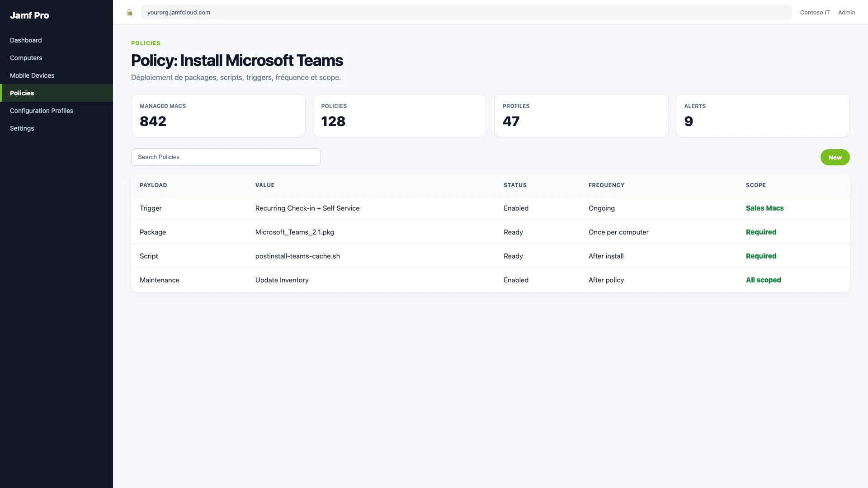This screenshot has width=868, height=488.
Task: Open Configuration Profiles in sidebar
Action: click(57, 111)
